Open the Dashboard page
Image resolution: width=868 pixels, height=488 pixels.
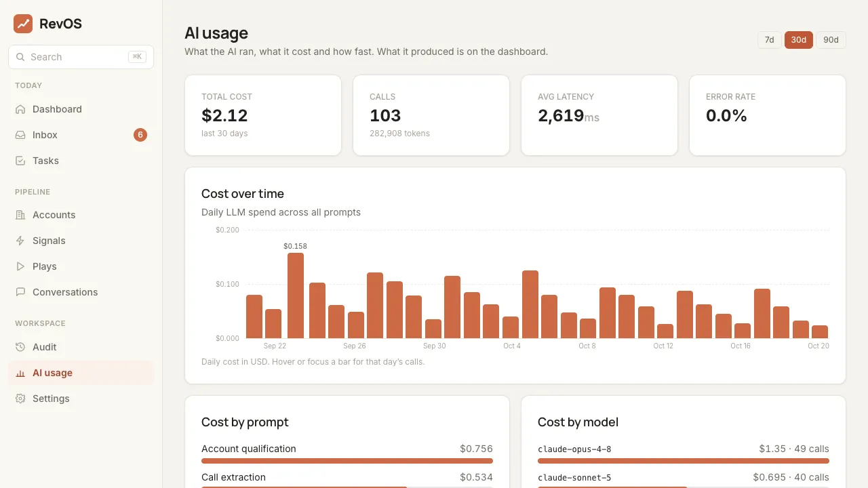point(81,109)
